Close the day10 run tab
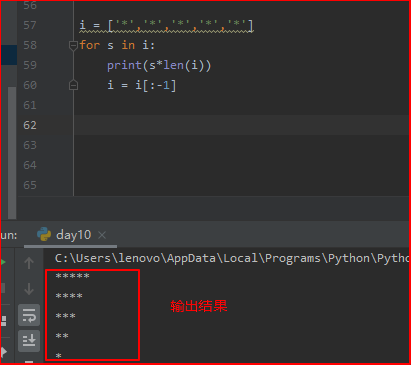Viewport: 411px width, 365px height. pos(102,235)
